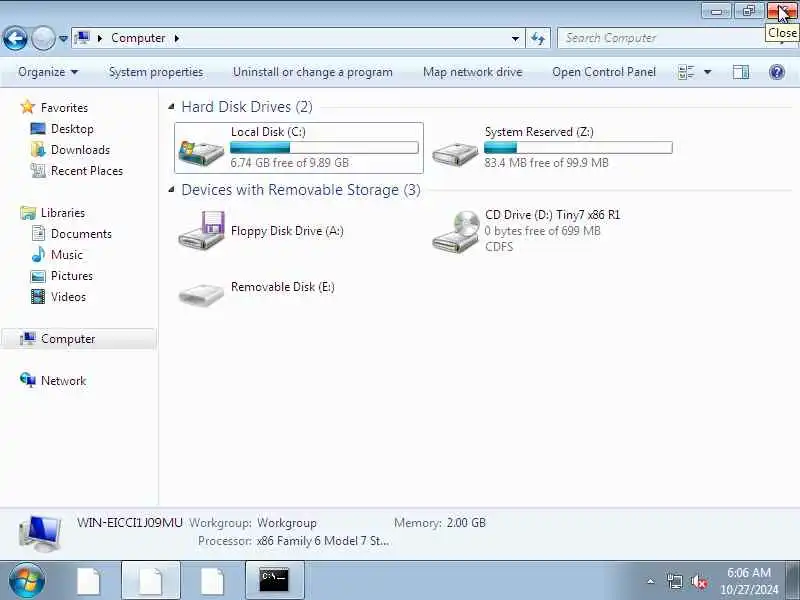
Task: Select the Floppy Disk Drive (A:) icon
Action: [202, 230]
